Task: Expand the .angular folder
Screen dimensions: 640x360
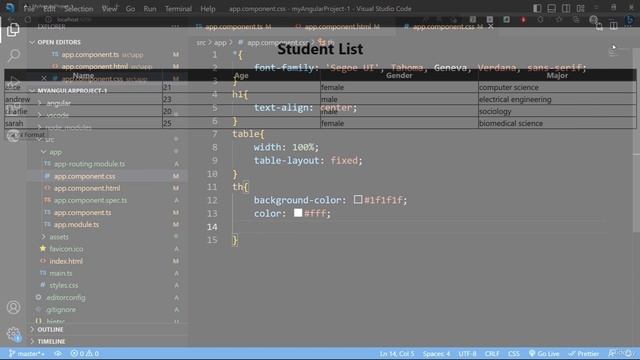Action: tap(58, 103)
